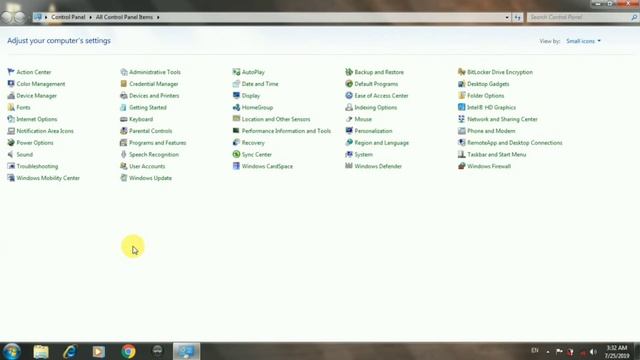Open the AutoPlay icon
Image resolution: width=640 pixels, height=360 pixels.
click(236, 72)
